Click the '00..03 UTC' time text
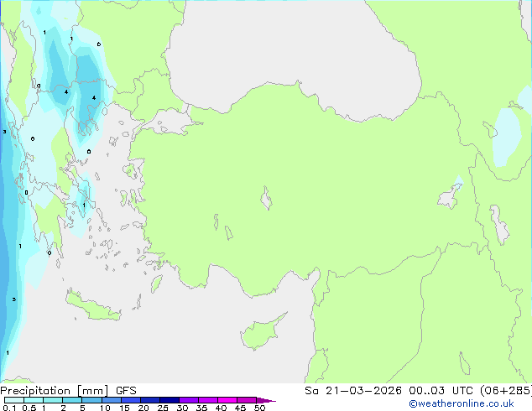532x411 pixels. pos(441,391)
